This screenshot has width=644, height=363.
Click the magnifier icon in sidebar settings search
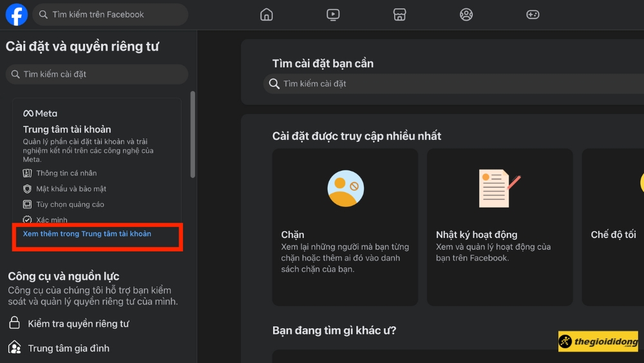click(x=15, y=74)
